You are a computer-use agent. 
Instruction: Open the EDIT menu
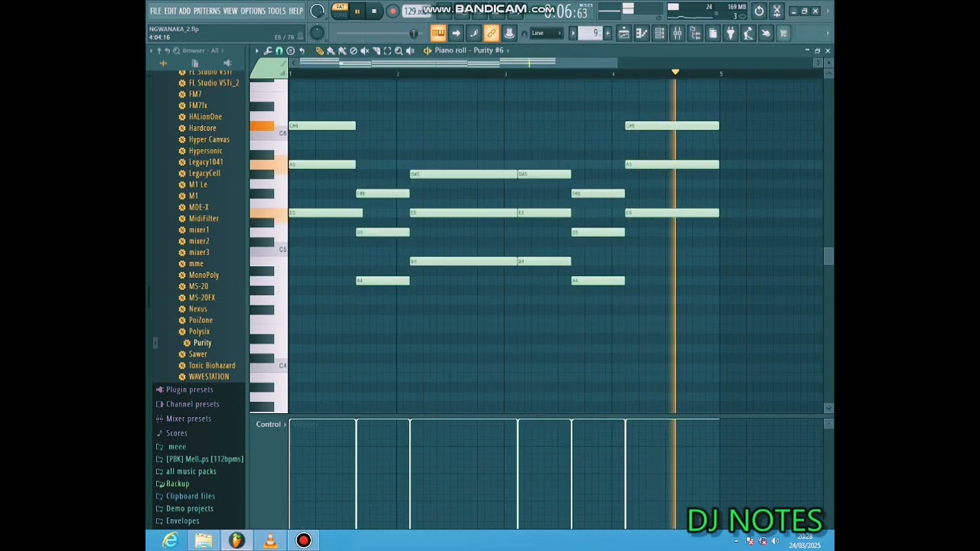[x=170, y=11]
